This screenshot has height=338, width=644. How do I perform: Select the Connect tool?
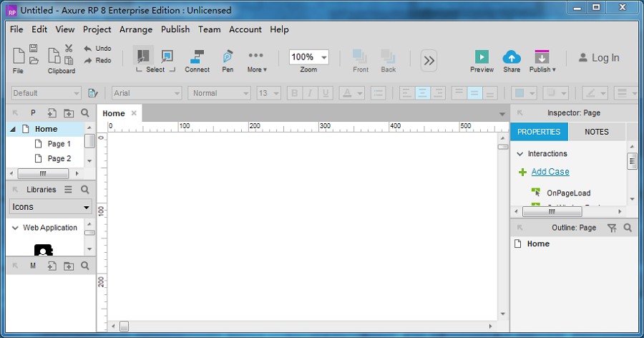[x=197, y=61]
